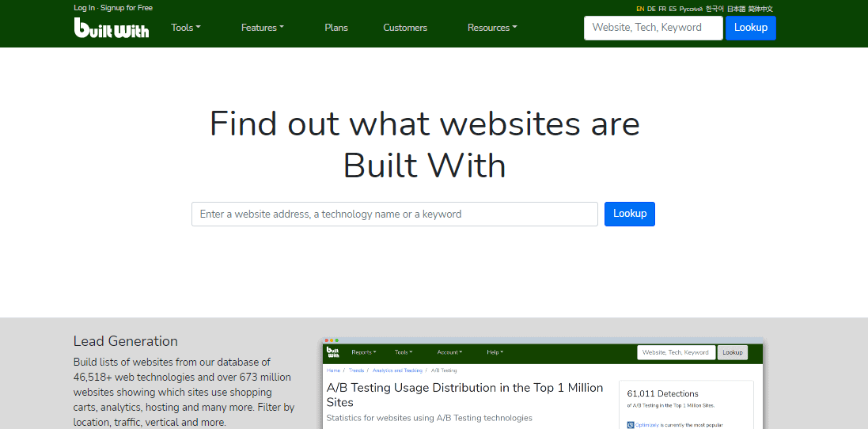The image size is (868, 429).
Task: Open the Customers page
Action: [405, 28]
